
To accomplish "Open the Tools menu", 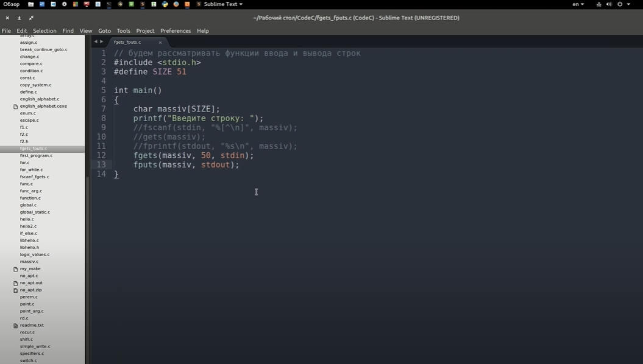I will coord(124,30).
